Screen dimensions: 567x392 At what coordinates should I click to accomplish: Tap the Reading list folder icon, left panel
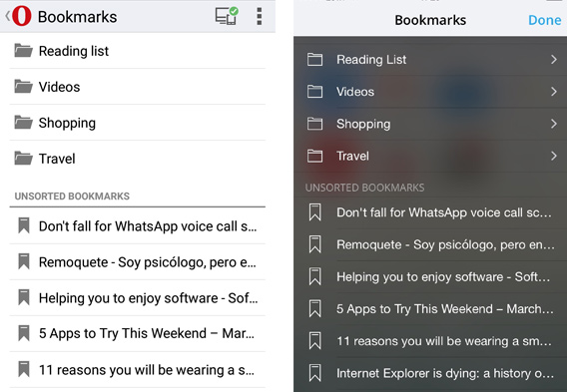[24, 51]
